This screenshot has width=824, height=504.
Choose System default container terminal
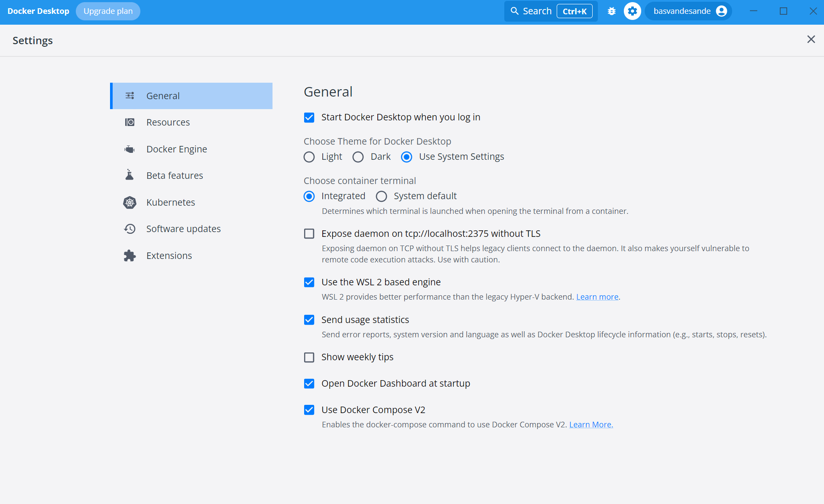(381, 196)
